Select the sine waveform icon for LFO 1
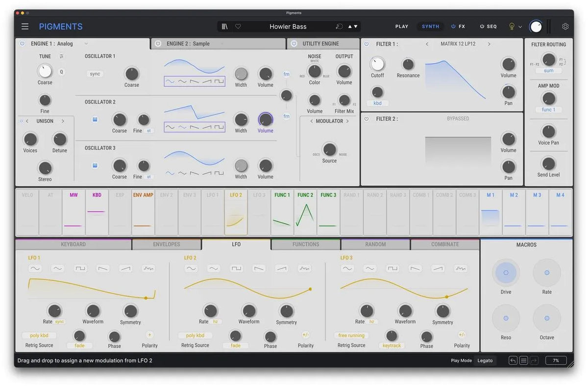 click(35, 268)
